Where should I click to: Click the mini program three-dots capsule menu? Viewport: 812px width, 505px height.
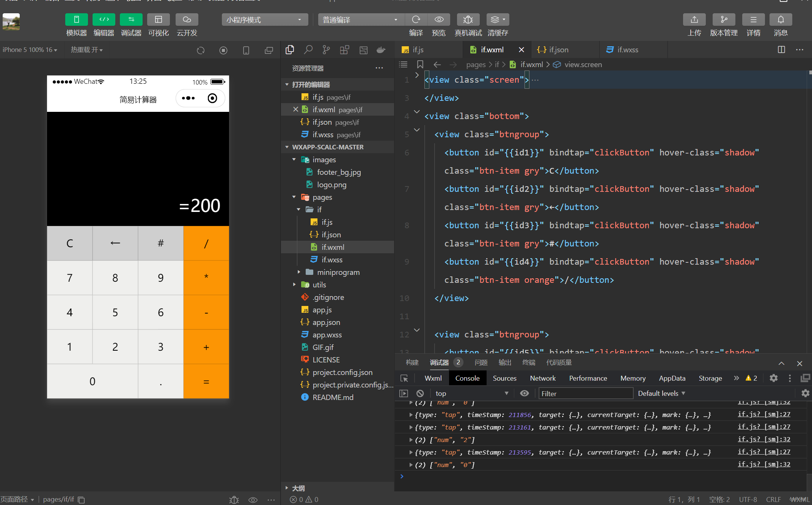(188, 98)
